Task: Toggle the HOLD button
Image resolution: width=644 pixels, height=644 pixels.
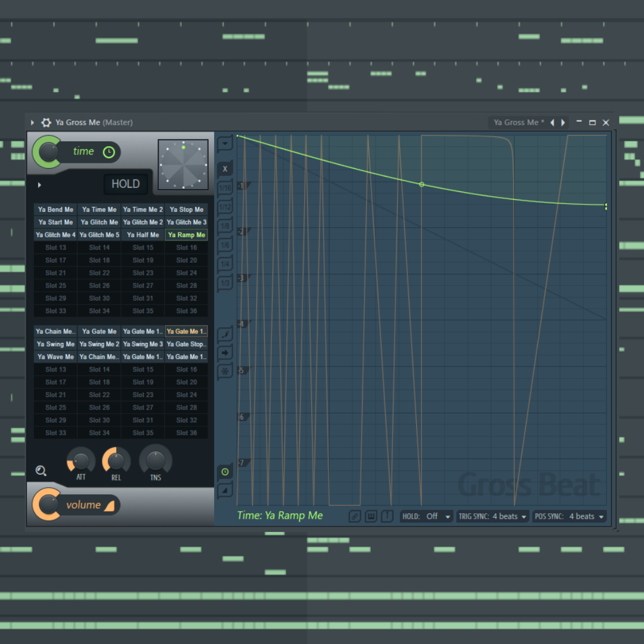Action: click(x=125, y=184)
